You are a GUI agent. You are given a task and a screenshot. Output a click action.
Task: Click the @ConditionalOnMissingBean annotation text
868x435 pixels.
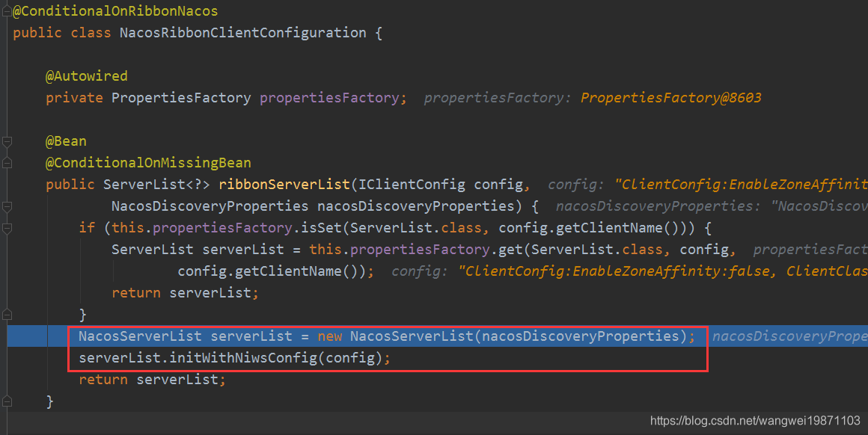(x=148, y=162)
